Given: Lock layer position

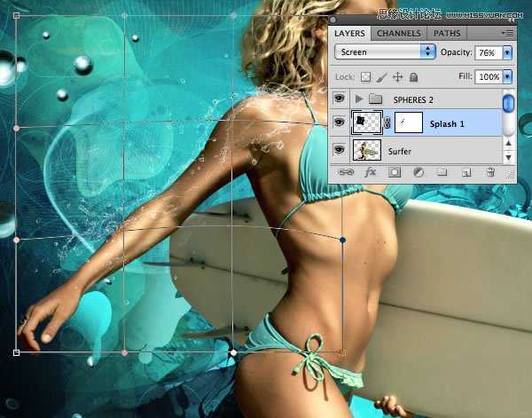Looking at the screenshot, I should (397, 77).
